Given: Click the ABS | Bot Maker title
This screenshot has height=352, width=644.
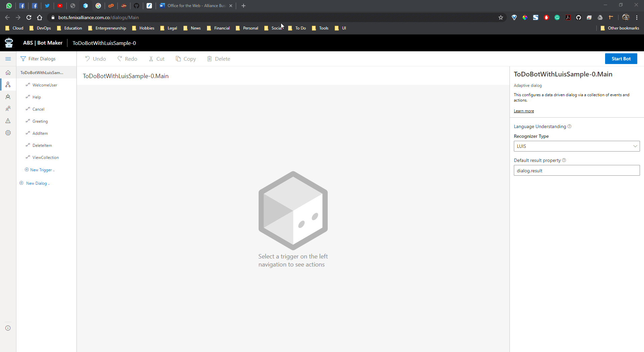Looking at the screenshot, I should coord(43,43).
